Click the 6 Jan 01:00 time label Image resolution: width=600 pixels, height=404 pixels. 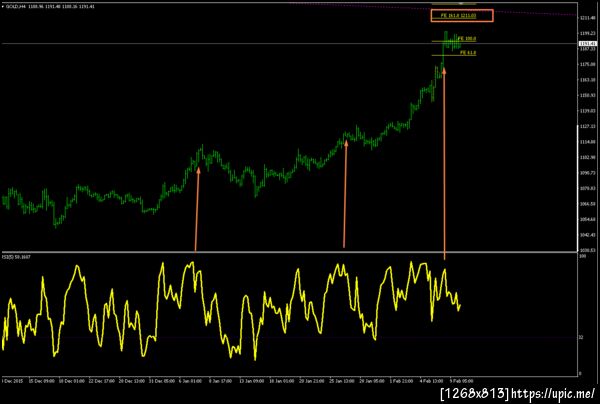pyautogui.click(x=189, y=381)
